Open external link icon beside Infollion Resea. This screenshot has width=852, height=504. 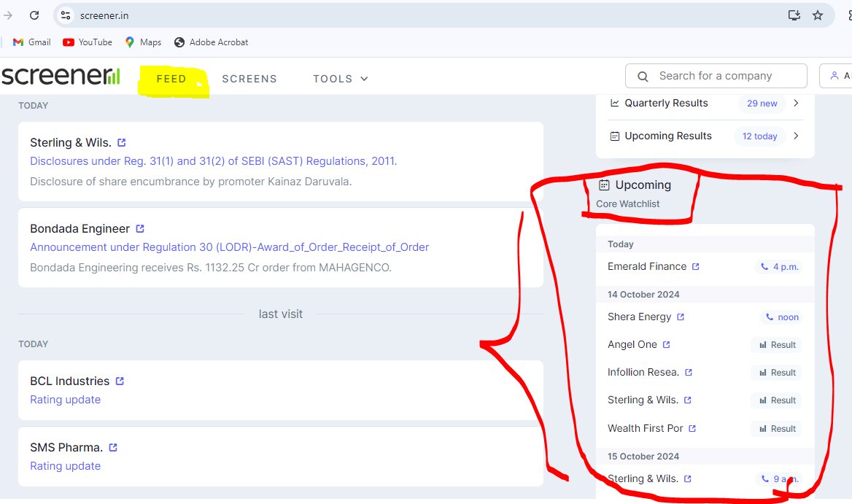(689, 372)
